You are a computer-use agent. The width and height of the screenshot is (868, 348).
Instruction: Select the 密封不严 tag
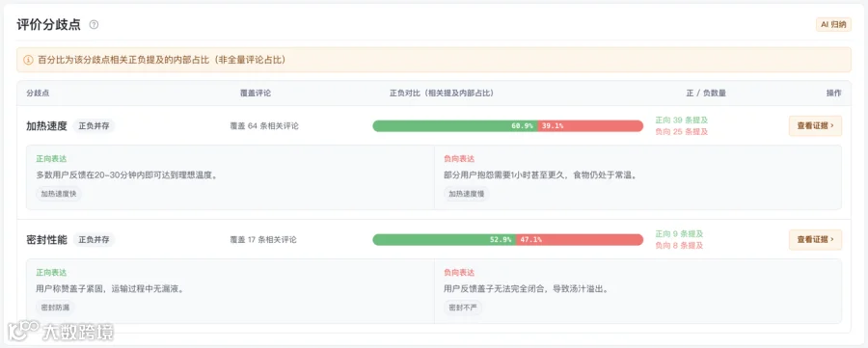463,308
